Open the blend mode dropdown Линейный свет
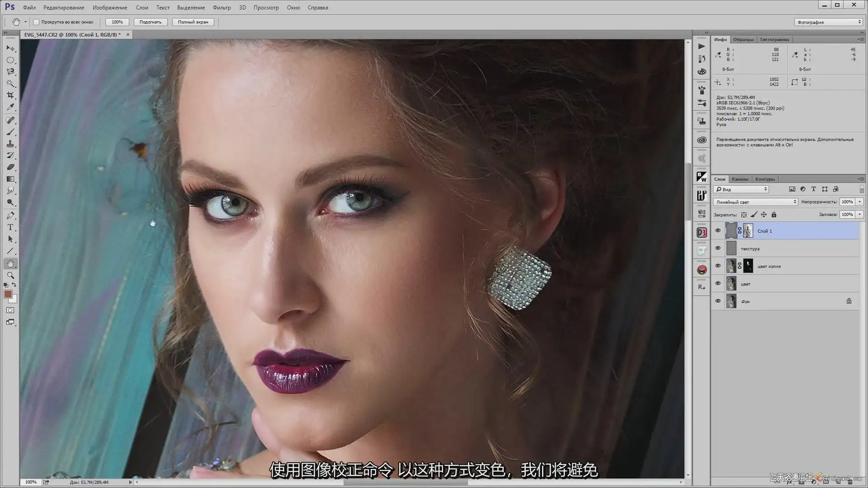The height and width of the screenshot is (488, 868). tap(755, 202)
